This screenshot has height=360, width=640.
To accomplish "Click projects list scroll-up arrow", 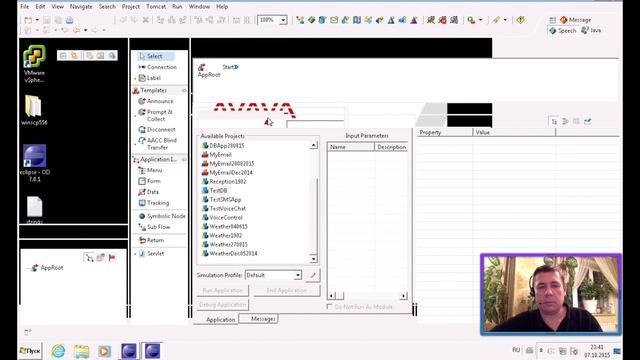I will (x=313, y=145).
